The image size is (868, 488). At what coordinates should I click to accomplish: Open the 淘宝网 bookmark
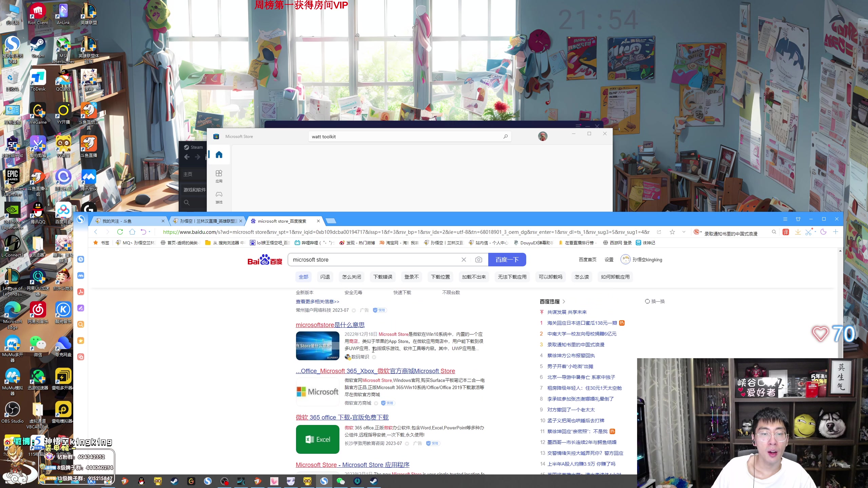click(x=399, y=243)
